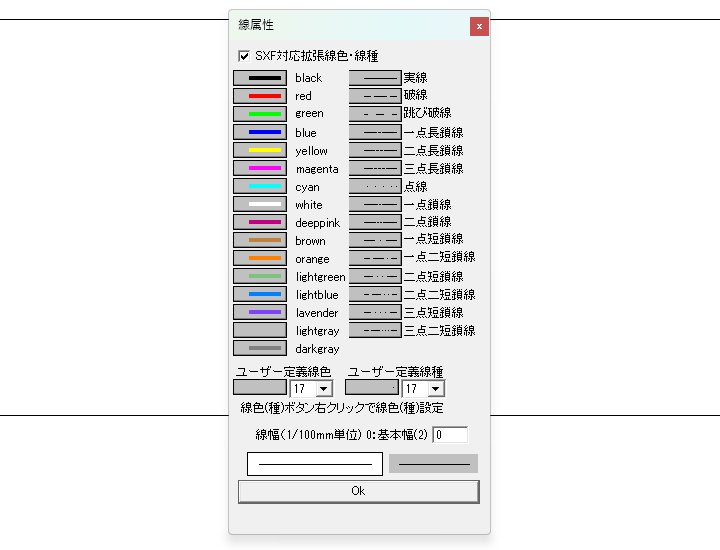This screenshot has width=720, height=550.
Task: Click the user-defined line type button
Action: pos(371,387)
